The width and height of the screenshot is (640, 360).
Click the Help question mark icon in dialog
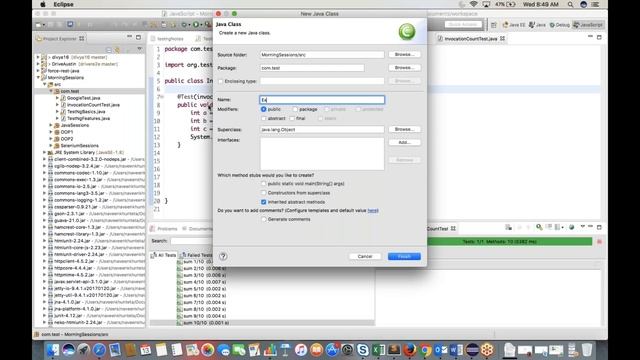[x=223, y=256]
